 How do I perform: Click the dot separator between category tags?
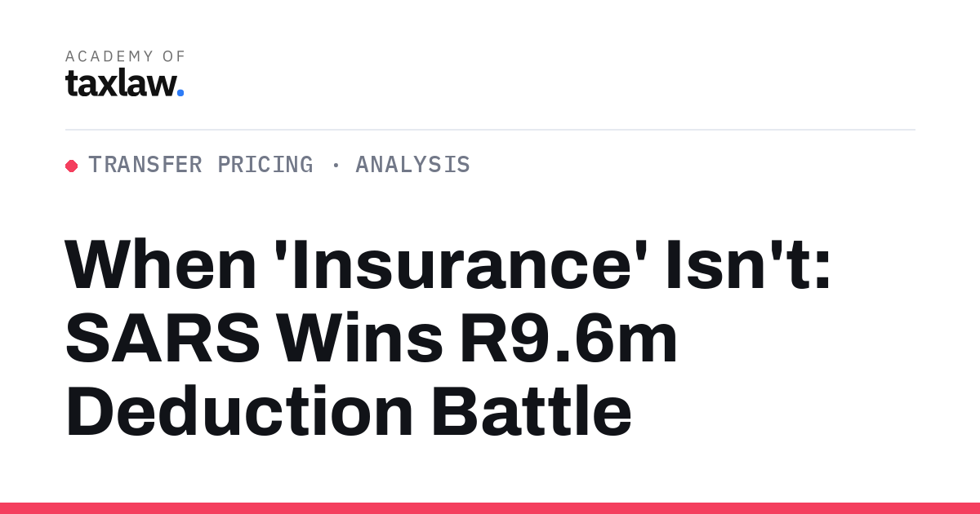(335, 166)
